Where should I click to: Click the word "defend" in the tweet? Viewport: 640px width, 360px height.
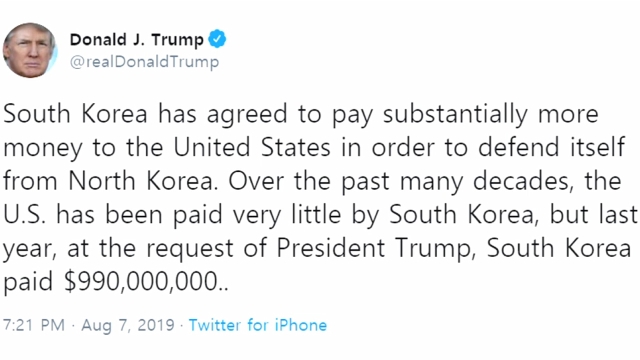(x=518, y=147)
